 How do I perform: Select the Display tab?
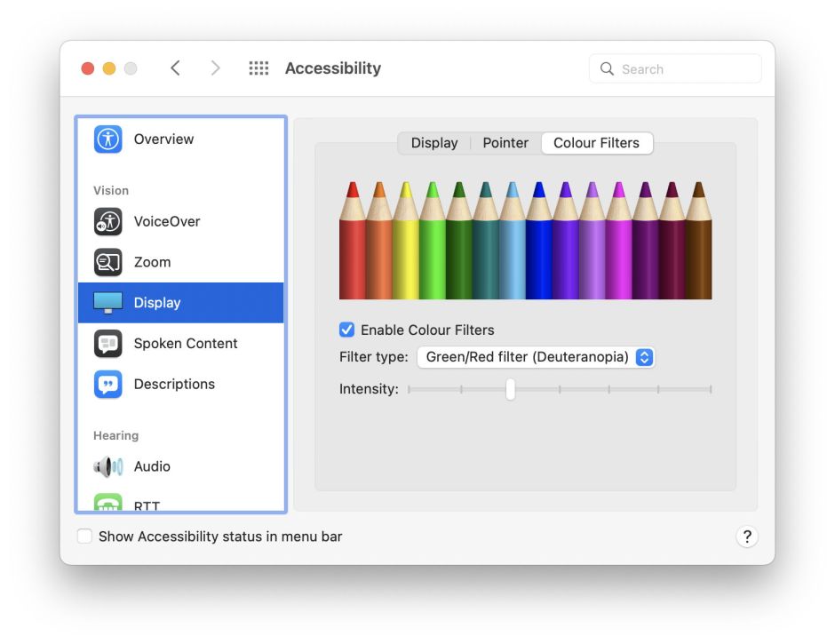[434, 142]
